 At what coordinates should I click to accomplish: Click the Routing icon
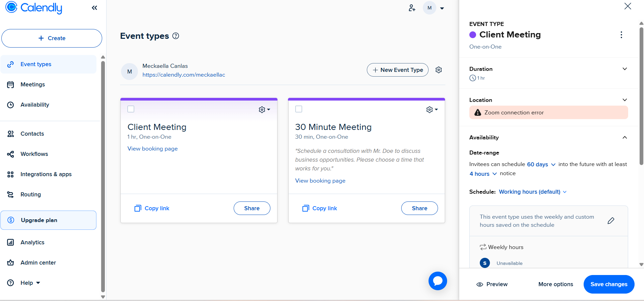click(10, 195)
